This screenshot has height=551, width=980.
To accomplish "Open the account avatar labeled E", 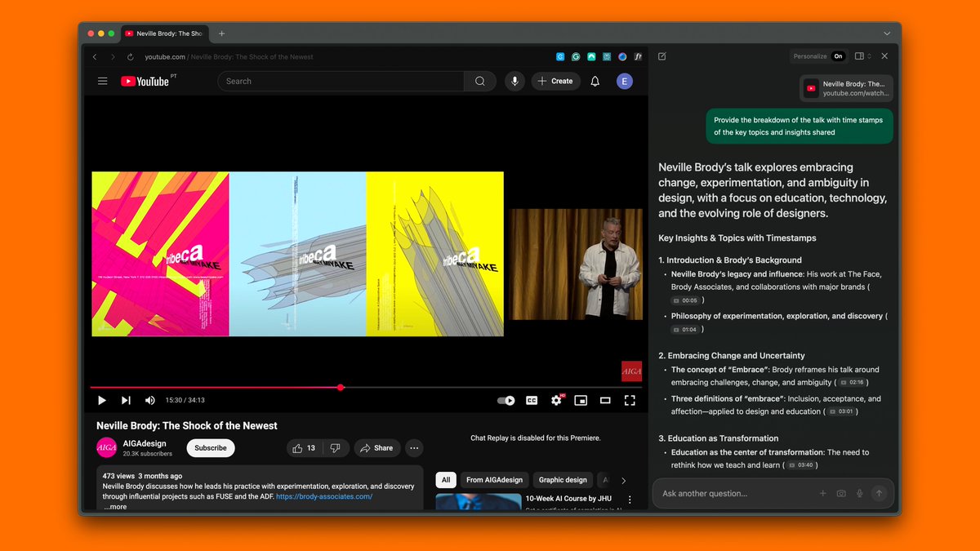I will [x=625, y=81].
